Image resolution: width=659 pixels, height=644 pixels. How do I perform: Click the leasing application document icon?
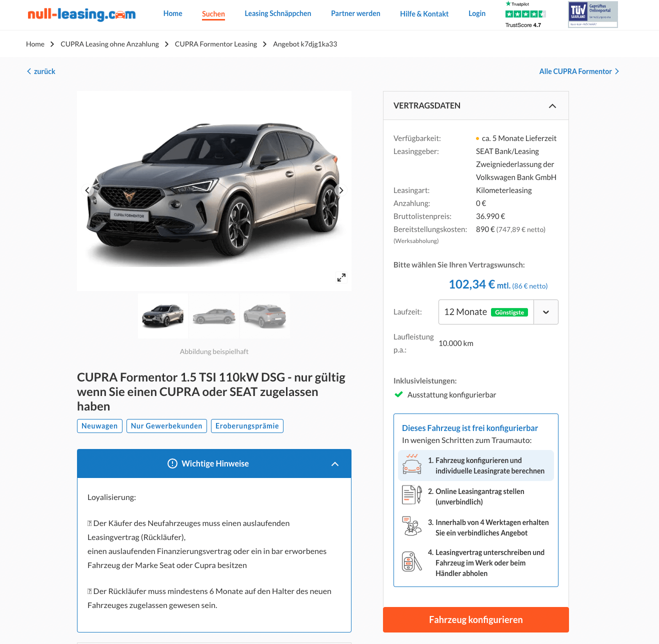click(x=412, y=495)
